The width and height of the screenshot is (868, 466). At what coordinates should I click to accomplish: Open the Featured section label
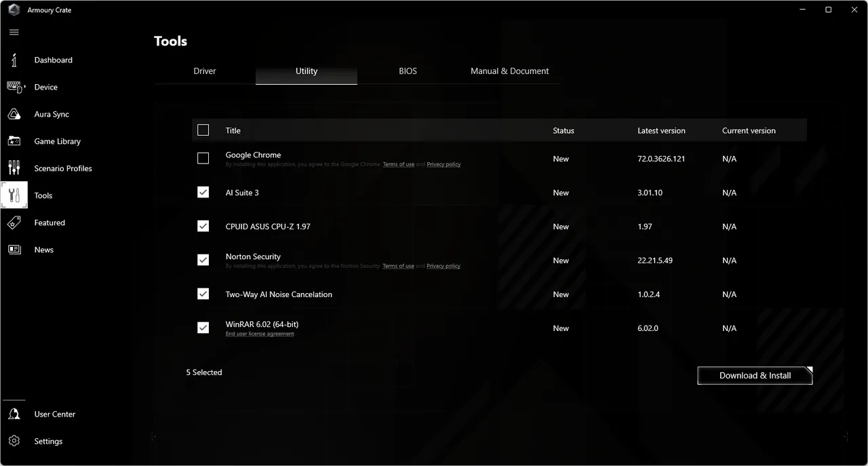50,222
